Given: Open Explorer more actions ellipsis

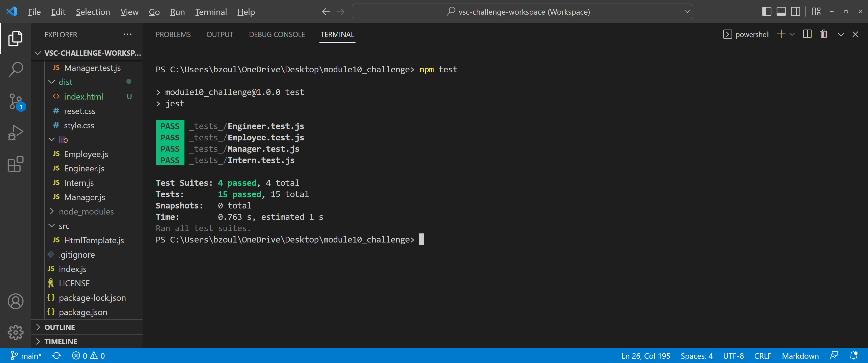Looking at the screenshot, I should (127, 34).
